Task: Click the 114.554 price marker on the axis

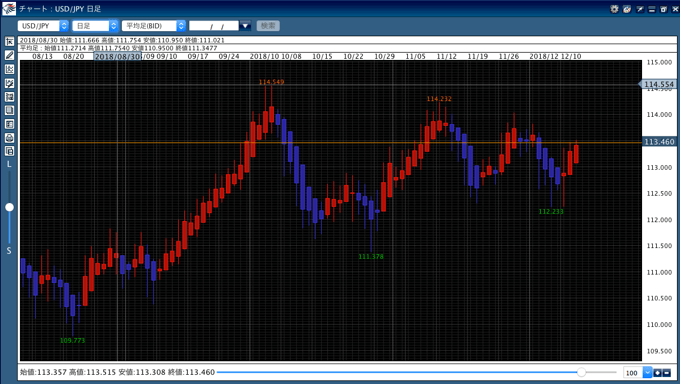Action: click(657, 84)
